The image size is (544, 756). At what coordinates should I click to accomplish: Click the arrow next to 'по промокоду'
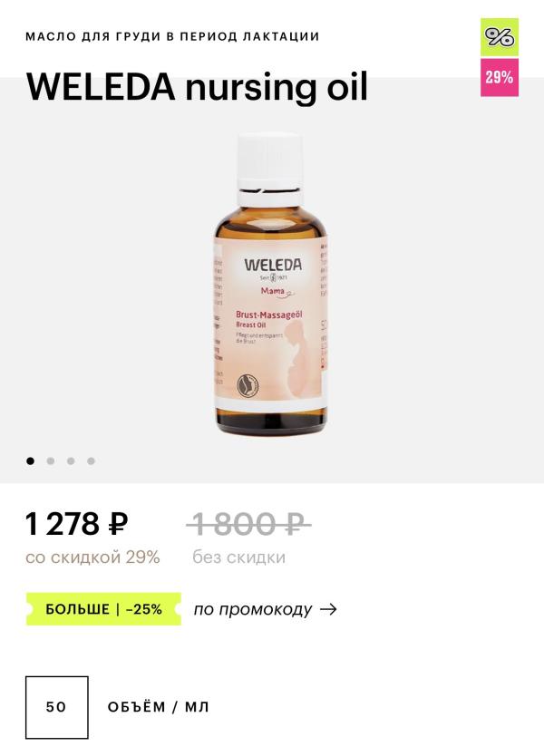[328, 609]
